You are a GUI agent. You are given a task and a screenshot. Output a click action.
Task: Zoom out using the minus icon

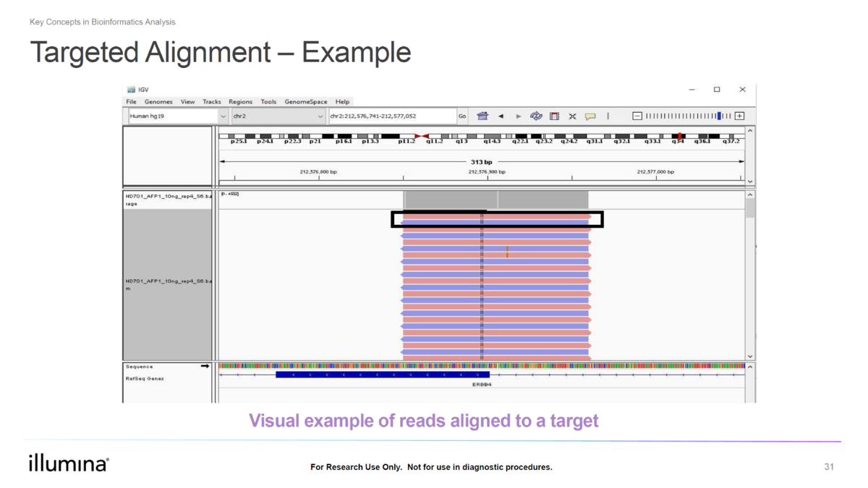(637, 116)
